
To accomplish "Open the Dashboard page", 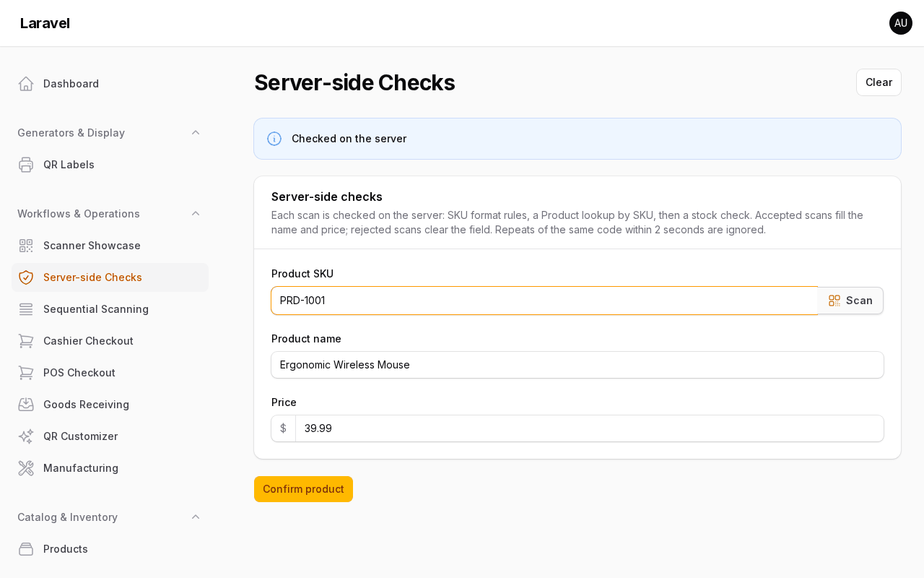I will 110,84.
